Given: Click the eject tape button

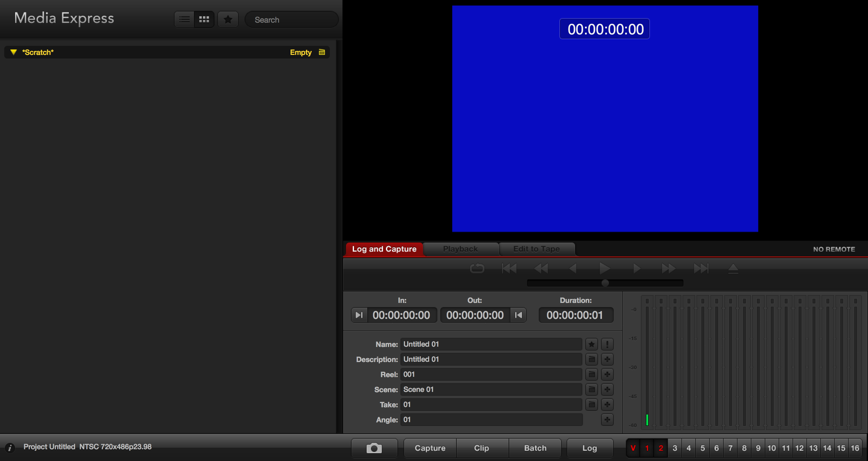Looking at the screenshot, I should [733, 269].
